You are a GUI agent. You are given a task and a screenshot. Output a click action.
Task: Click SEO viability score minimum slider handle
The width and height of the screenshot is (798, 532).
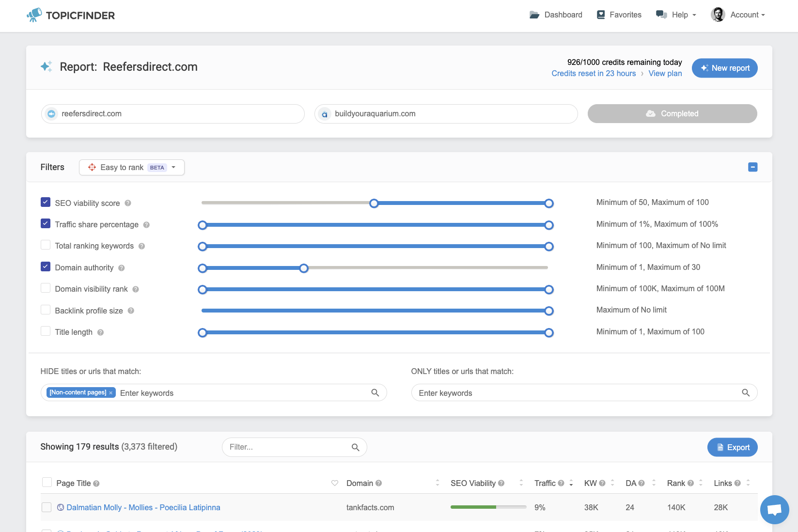(x=374, y=203)
